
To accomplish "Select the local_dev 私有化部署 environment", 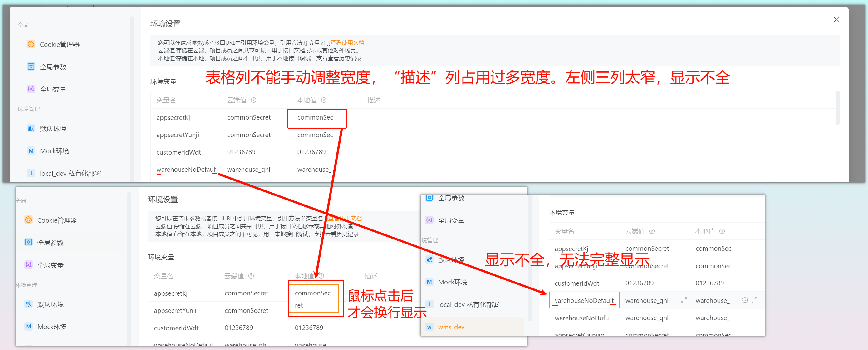I will (69, 173).
